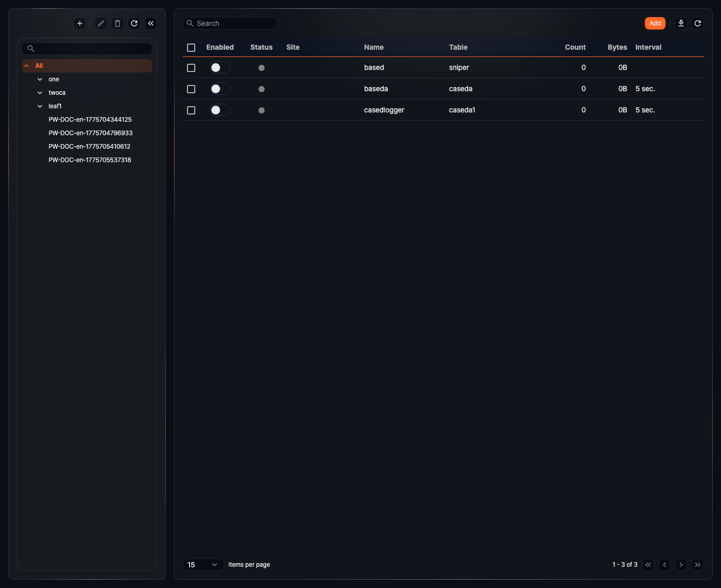Refresh the table using the top-right refresh icon

tap(697, 23)
